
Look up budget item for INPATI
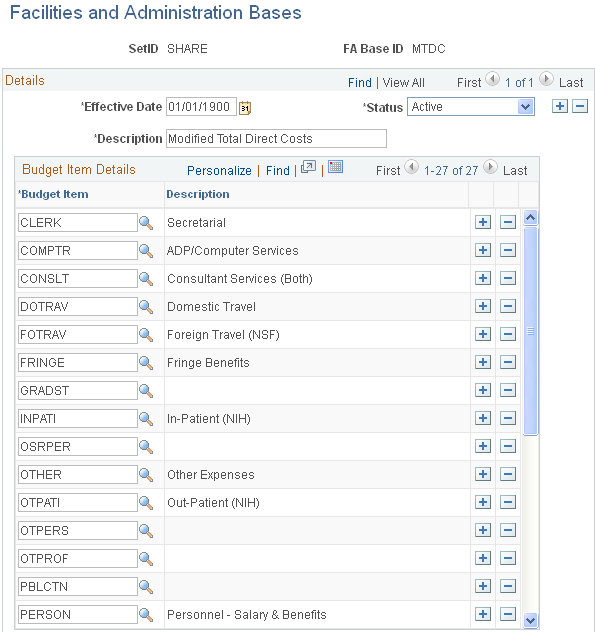point(146,419)
